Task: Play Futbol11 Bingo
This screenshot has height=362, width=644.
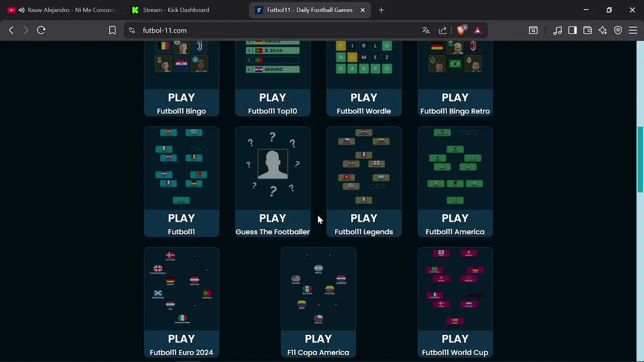Action: (x=181, y=103)
